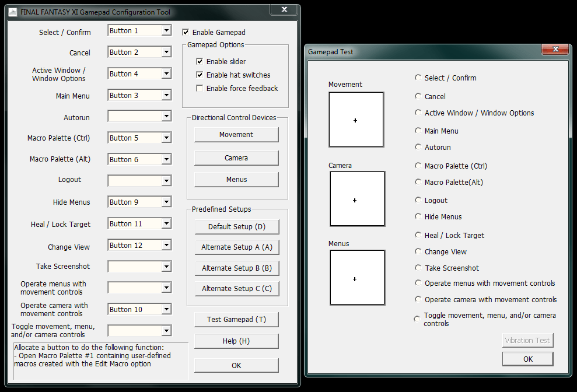577x392 pixels.
Task: Click the Camera test pad in Gamepad Test
Action: pos(357,199)
